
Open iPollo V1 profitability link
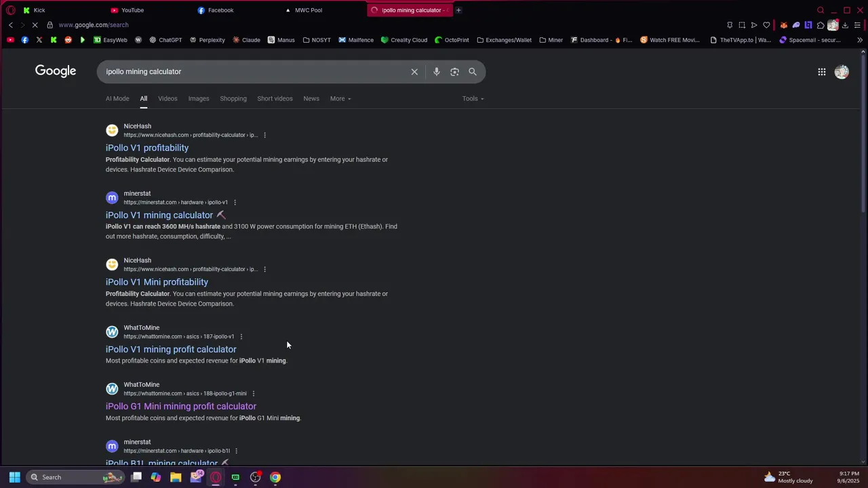point(147,148)
